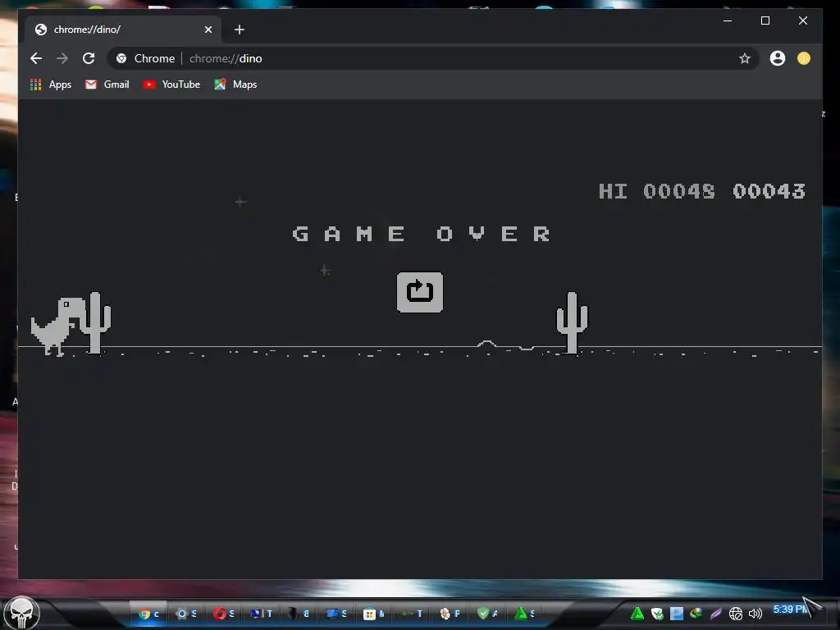840x630 pixels.
Task: Bookmark this page with the star icon
Action: coord(744,58)
